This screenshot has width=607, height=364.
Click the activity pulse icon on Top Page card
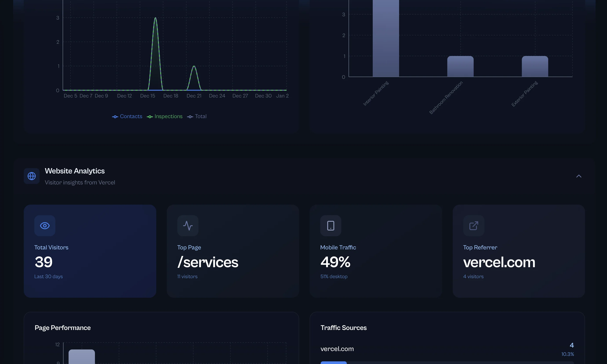[188, 226]
